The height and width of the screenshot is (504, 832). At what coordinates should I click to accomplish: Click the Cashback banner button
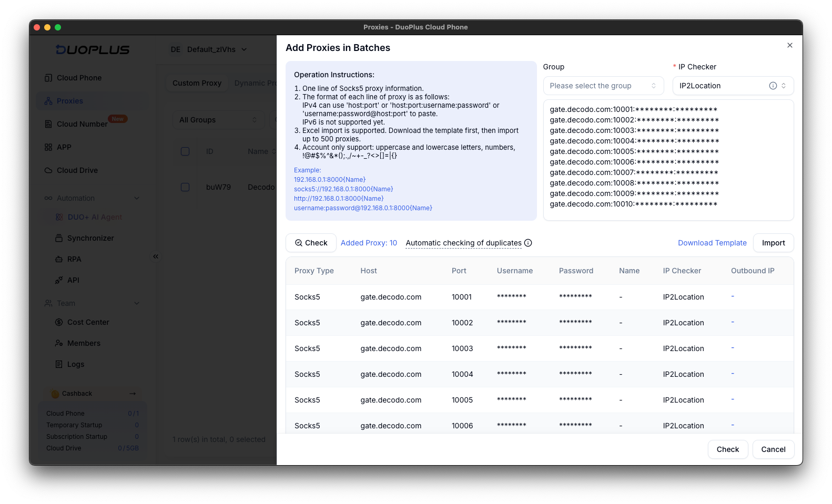pyautogui.click(x=93, y=394)
